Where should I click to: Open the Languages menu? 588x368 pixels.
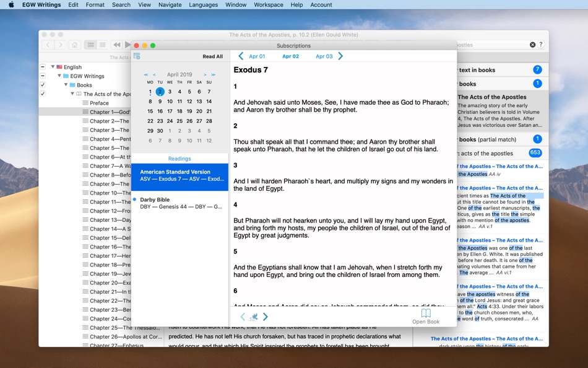point(203,5)
